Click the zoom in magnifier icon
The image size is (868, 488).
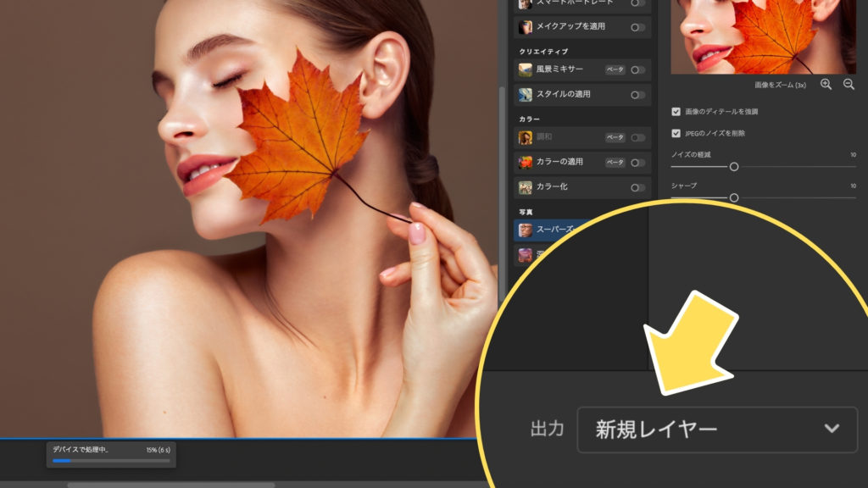(x=826, y=85)
